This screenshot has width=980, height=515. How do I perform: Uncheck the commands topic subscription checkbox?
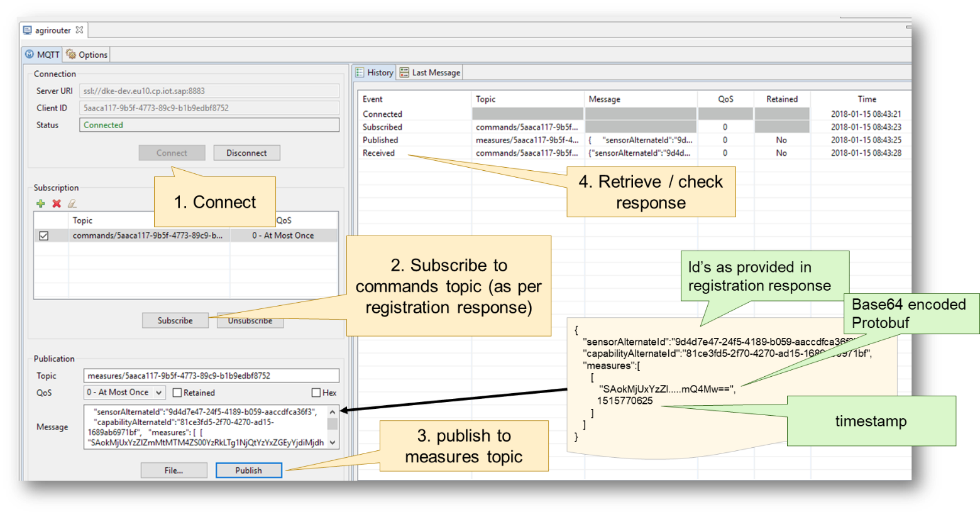(x=43, y=235)
